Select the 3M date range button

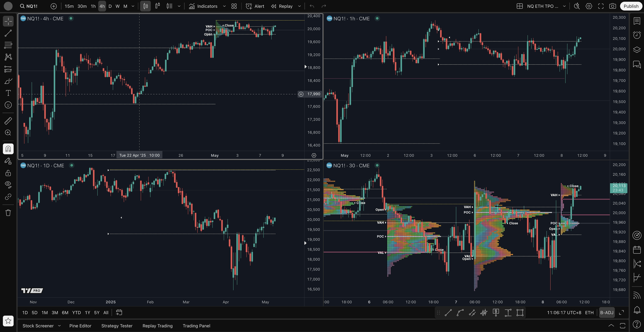55,313
